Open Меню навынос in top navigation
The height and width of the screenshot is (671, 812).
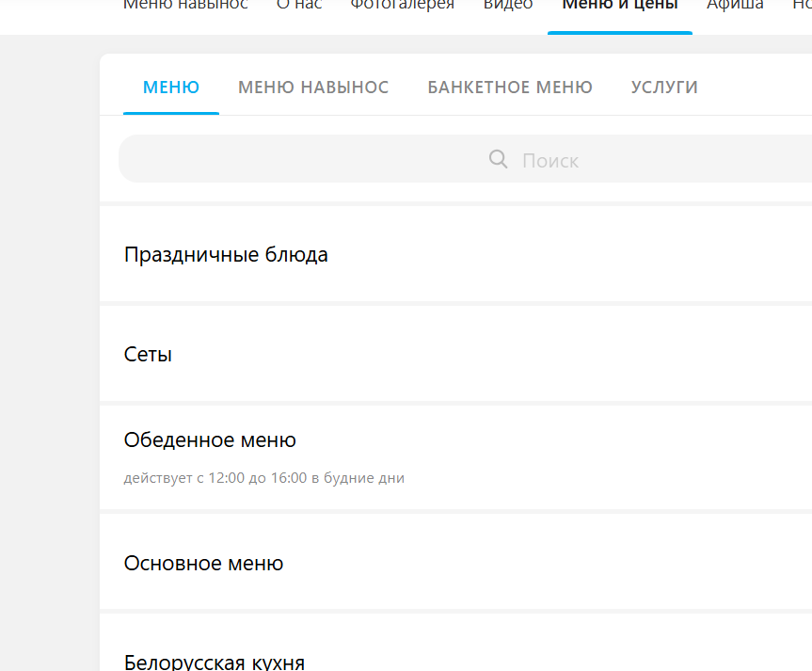click(185, 6)
